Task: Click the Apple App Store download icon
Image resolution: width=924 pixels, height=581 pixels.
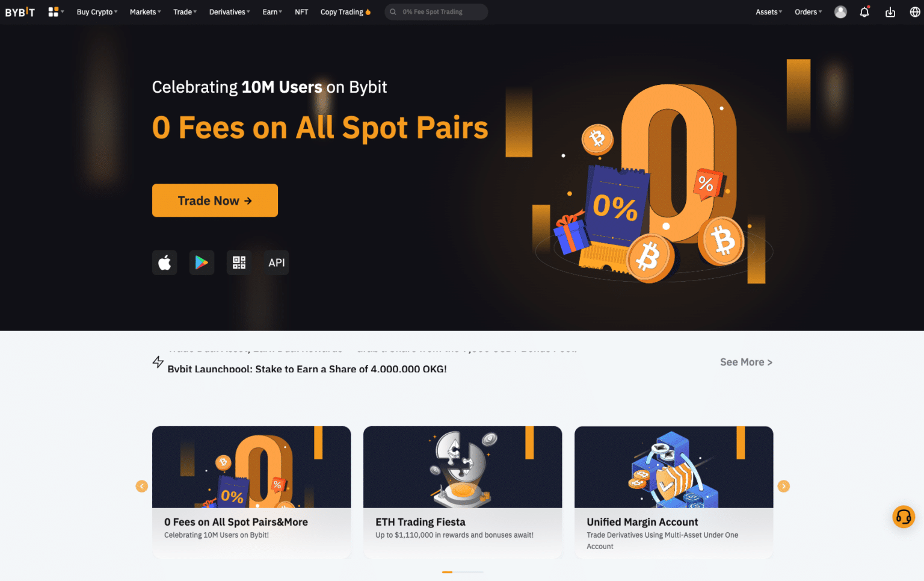Action: [x=164, y=263]
